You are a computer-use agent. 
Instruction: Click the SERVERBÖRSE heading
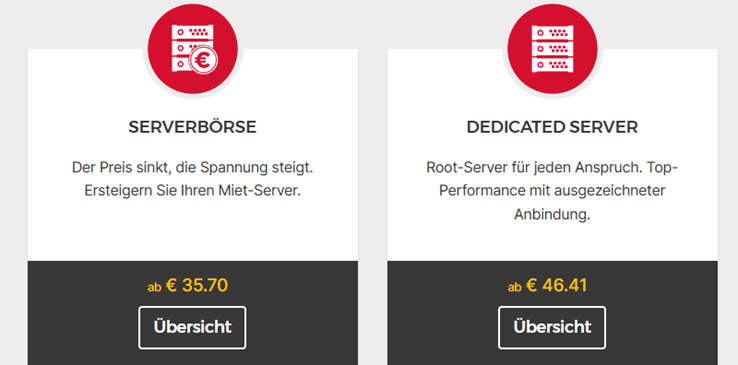point(193,127)
